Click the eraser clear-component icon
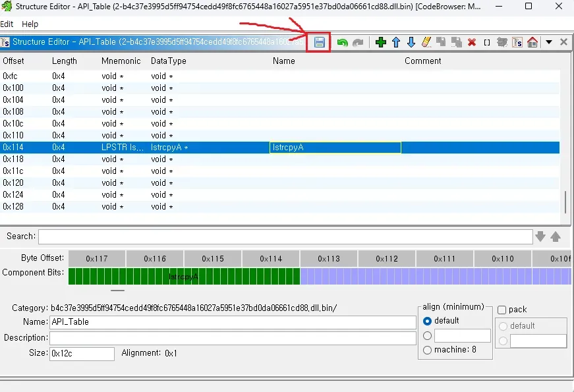Viewport: 574px width, 392px height. tap(426, 42)
